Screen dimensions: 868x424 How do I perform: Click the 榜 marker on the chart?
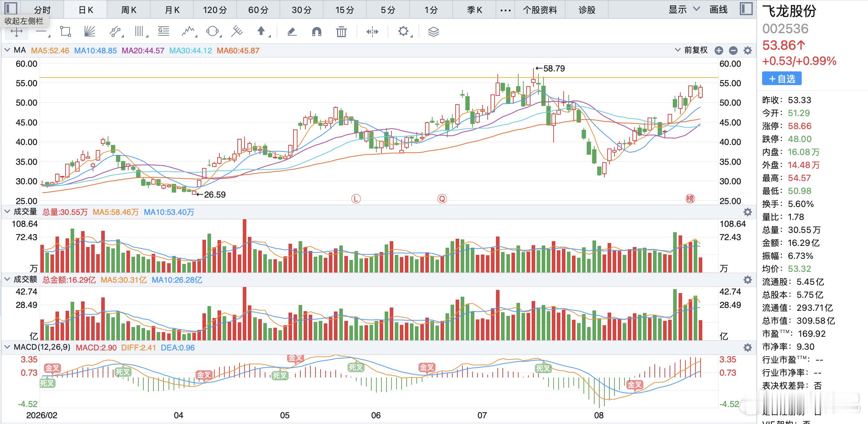click(690, 199)
